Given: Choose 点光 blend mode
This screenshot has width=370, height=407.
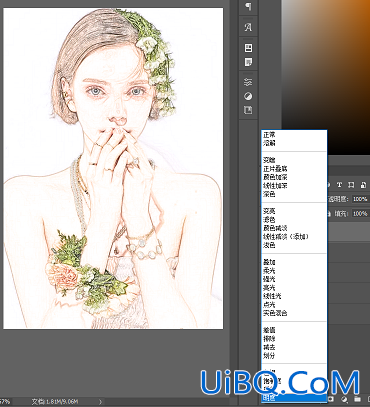Looking at the screenshot, I should (x=269, y=305).
